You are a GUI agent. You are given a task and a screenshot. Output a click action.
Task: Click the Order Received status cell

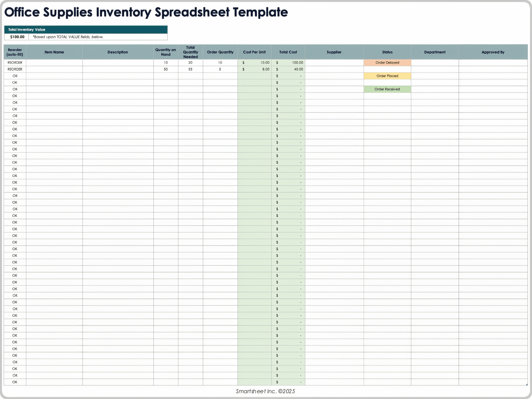(x=387, y=89)
